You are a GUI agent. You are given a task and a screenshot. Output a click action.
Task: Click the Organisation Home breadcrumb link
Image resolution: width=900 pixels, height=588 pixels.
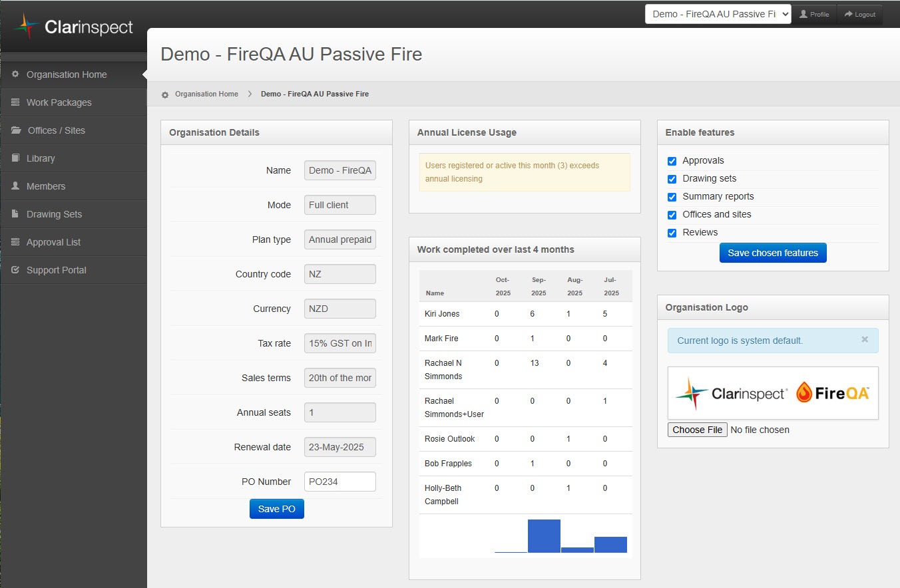(x=206, y=94)
